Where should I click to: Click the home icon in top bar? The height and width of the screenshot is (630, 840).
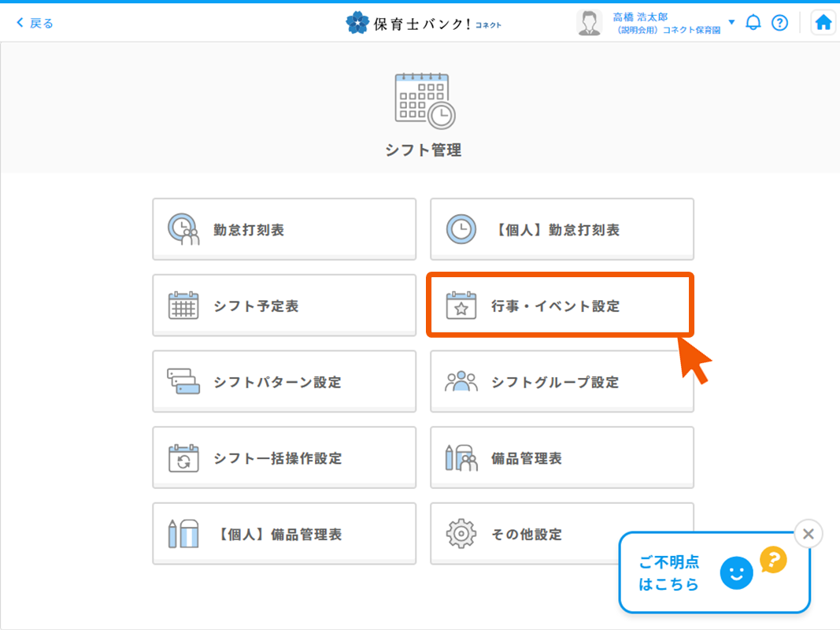(823, 23)
